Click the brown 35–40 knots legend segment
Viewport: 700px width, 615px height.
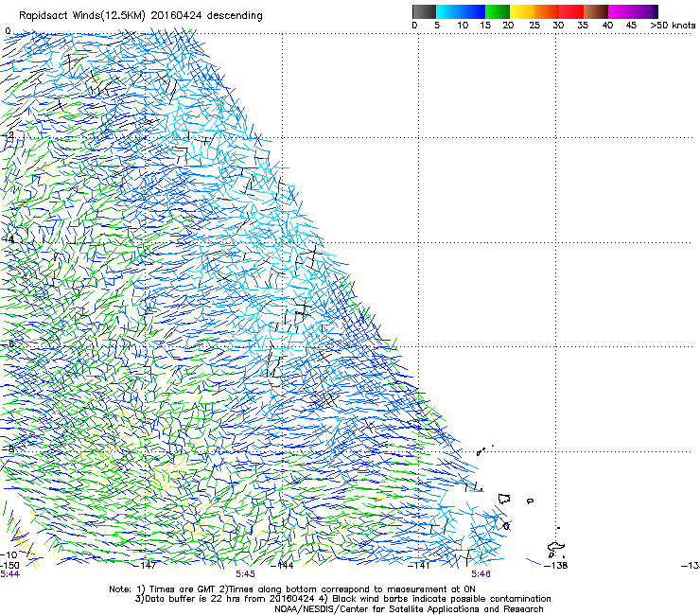click(596, 11)
